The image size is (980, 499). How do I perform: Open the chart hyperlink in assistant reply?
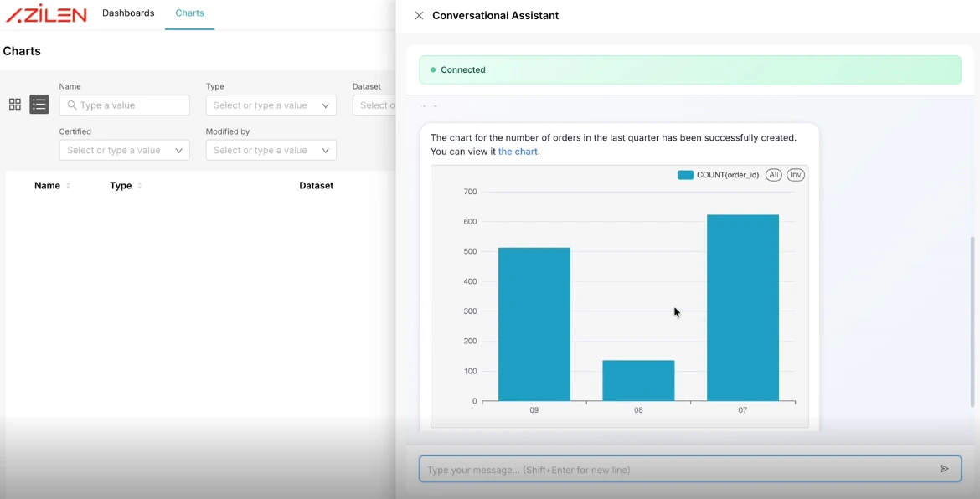pyautogui.click(x=518, y=152)
